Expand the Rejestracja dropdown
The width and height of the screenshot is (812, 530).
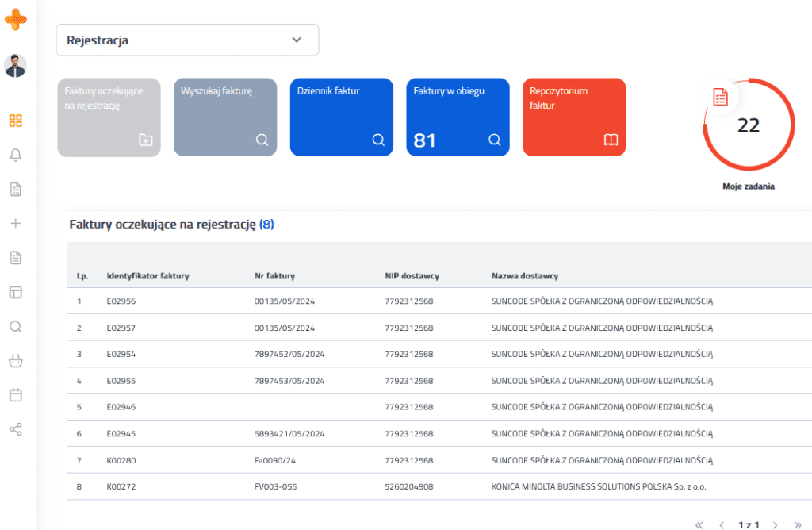pyautogui.click(x=187, y=40)
